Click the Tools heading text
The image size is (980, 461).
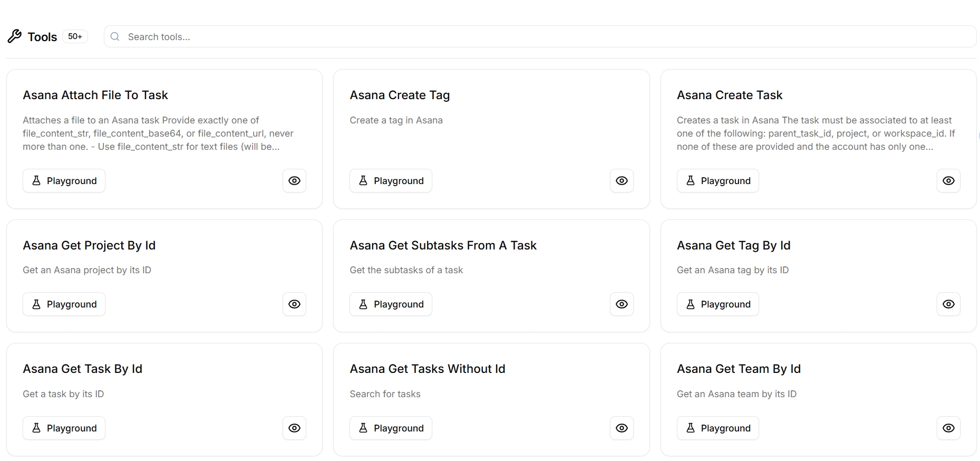click(x=42, y=37)
